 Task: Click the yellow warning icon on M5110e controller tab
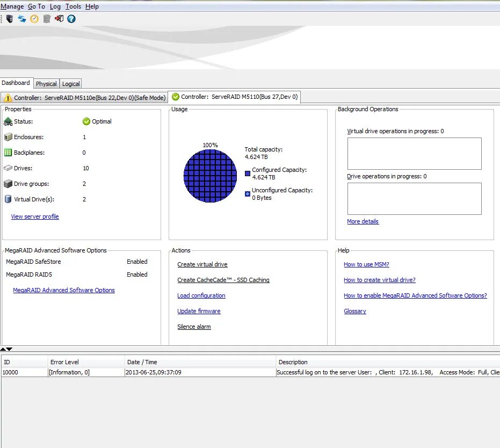pos(8,98)
